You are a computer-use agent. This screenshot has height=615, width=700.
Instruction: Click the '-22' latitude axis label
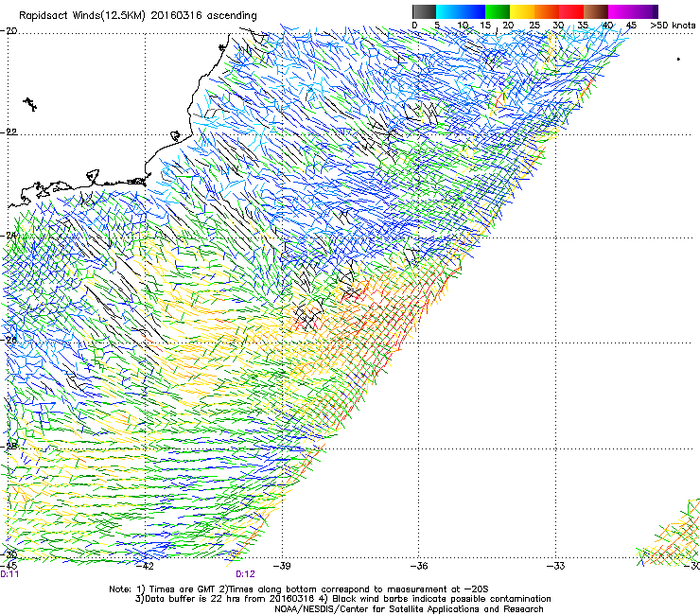click(x=9, y=132)
